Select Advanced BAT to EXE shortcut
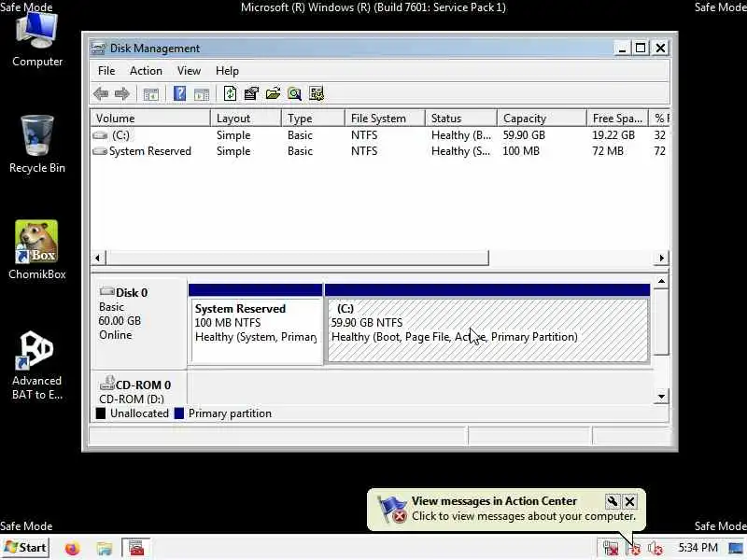 coord(37,366)
